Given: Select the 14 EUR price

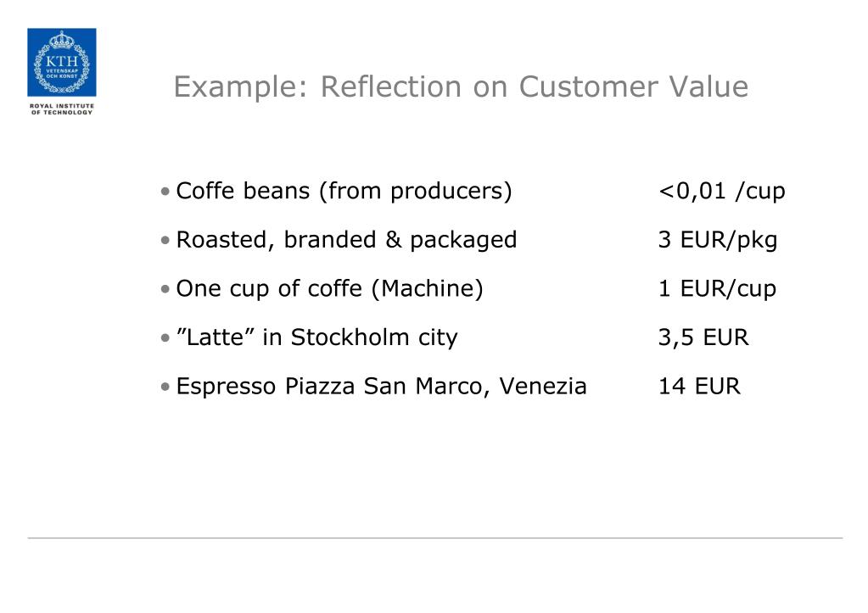Looking at the screenshot, I should [x=698, y=386].
